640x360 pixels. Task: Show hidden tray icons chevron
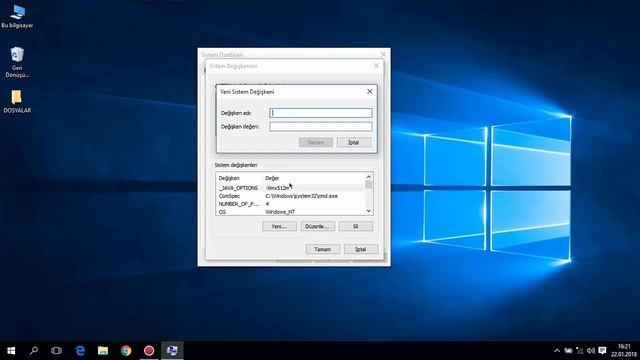click(557, 351)
